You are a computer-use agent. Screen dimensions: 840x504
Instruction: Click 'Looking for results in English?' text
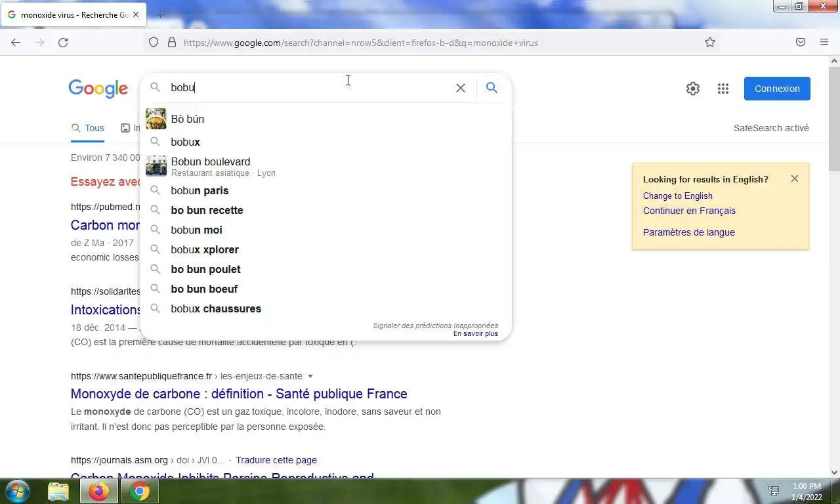(x=705, y=179)
